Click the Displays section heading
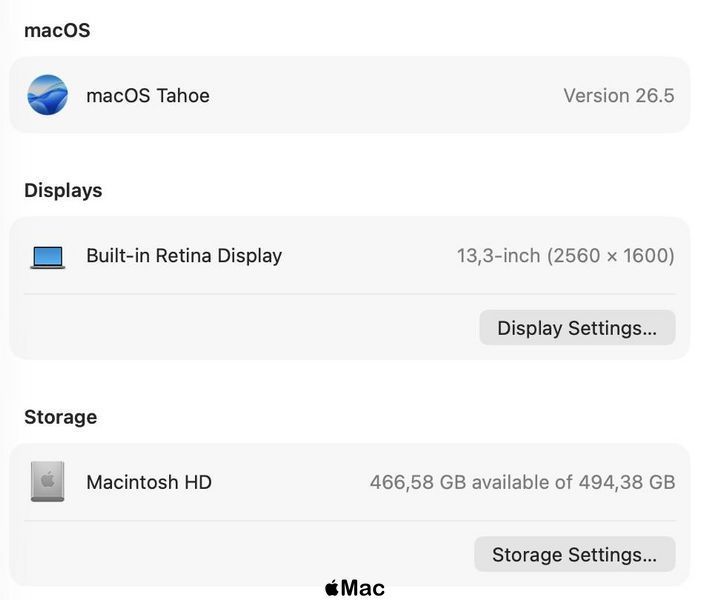 click(x=63, y=191)
